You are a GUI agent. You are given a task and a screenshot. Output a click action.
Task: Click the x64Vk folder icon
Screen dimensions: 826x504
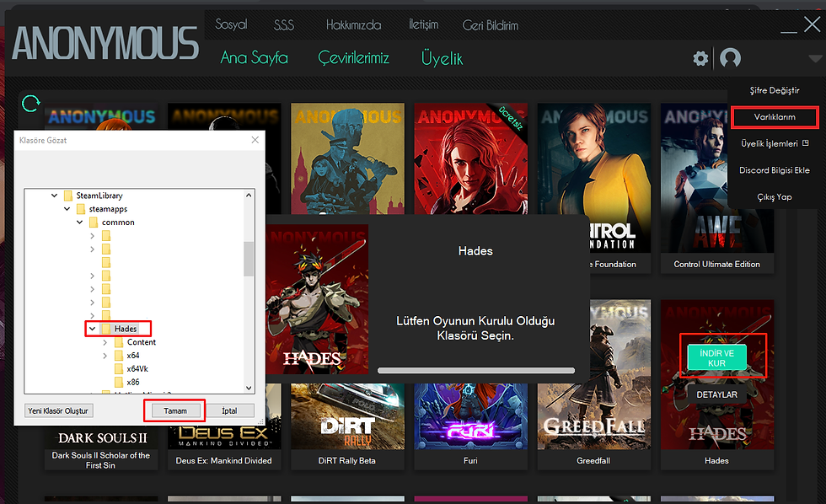tap(119, 368)
